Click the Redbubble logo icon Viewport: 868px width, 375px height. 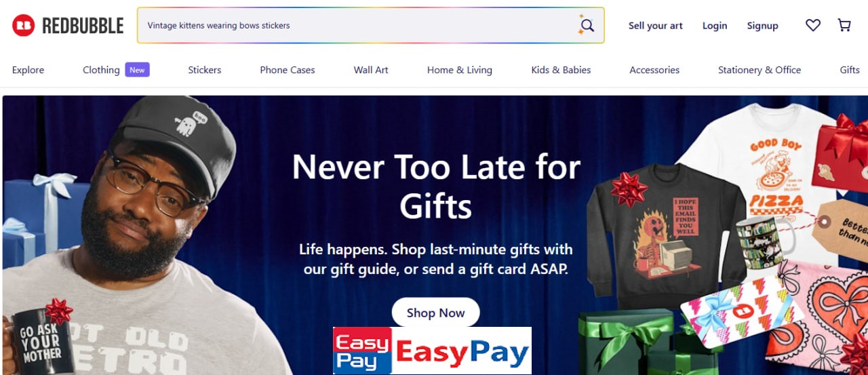coord(23,26)
